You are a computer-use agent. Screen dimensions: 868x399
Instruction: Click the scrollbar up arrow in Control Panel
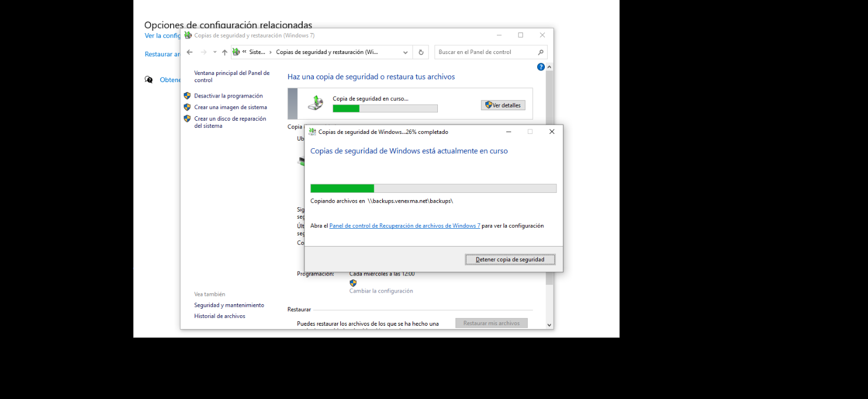549,67
